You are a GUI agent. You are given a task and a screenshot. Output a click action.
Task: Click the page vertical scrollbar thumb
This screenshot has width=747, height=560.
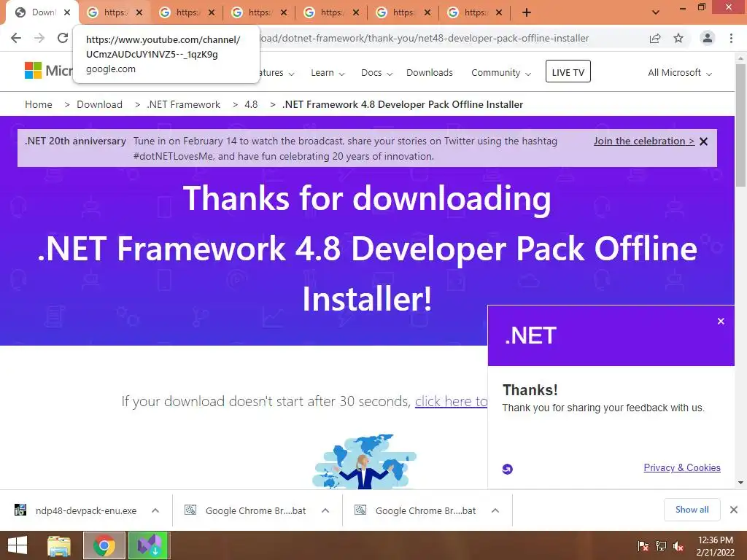[x=740, y=125]
